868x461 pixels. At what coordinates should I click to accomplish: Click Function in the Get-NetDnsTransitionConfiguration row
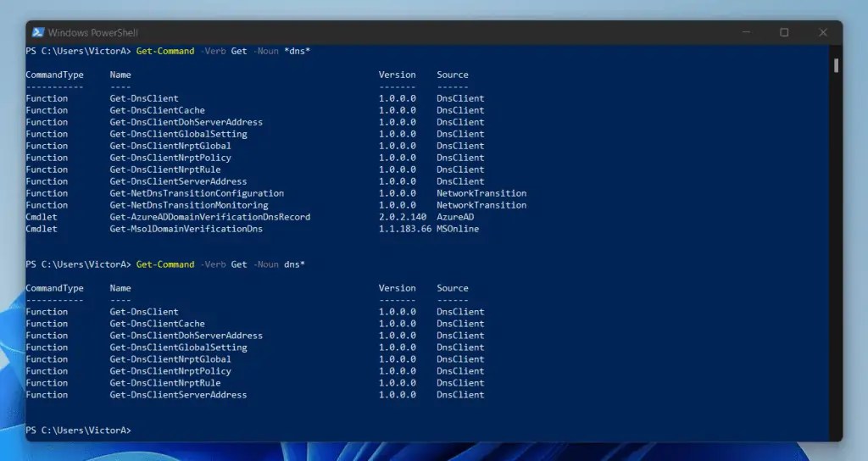(x=47, y=193)
